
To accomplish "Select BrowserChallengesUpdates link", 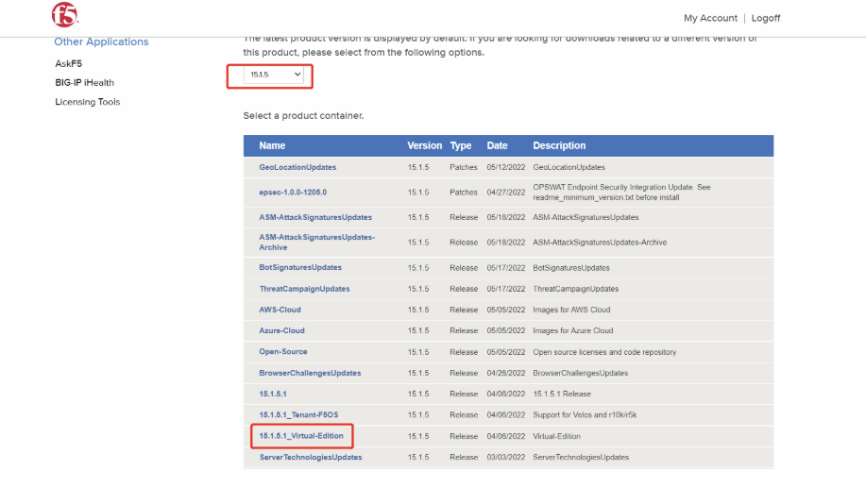I will pos(310,373).
